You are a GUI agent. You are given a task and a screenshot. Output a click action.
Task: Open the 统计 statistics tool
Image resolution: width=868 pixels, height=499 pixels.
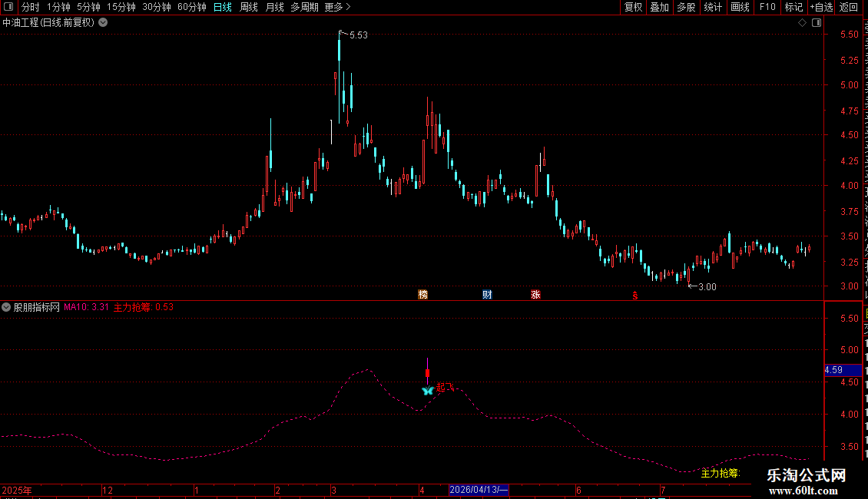pos(712,7)
